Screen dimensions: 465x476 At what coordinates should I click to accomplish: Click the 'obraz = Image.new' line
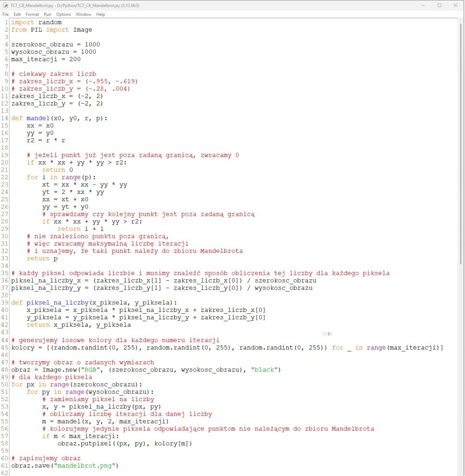coord(146,370)
